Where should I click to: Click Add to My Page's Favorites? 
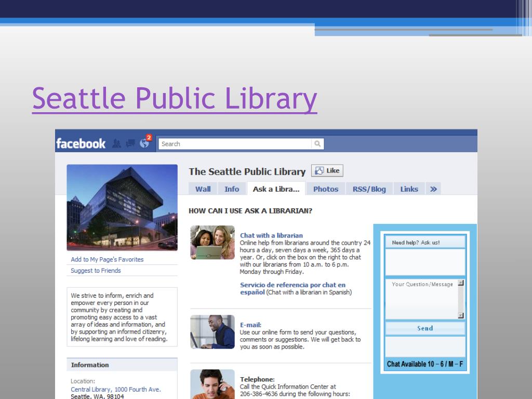click(x=107, y=260)
